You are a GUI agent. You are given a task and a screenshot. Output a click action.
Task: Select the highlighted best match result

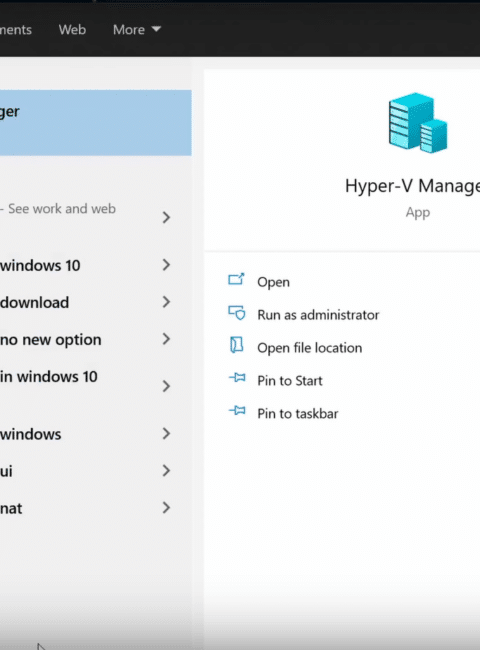[96, 123]
